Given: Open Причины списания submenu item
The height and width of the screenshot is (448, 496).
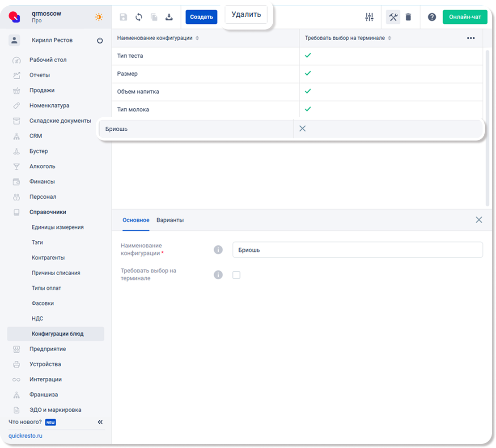Looking at the screenshot, I should [55, 273].
